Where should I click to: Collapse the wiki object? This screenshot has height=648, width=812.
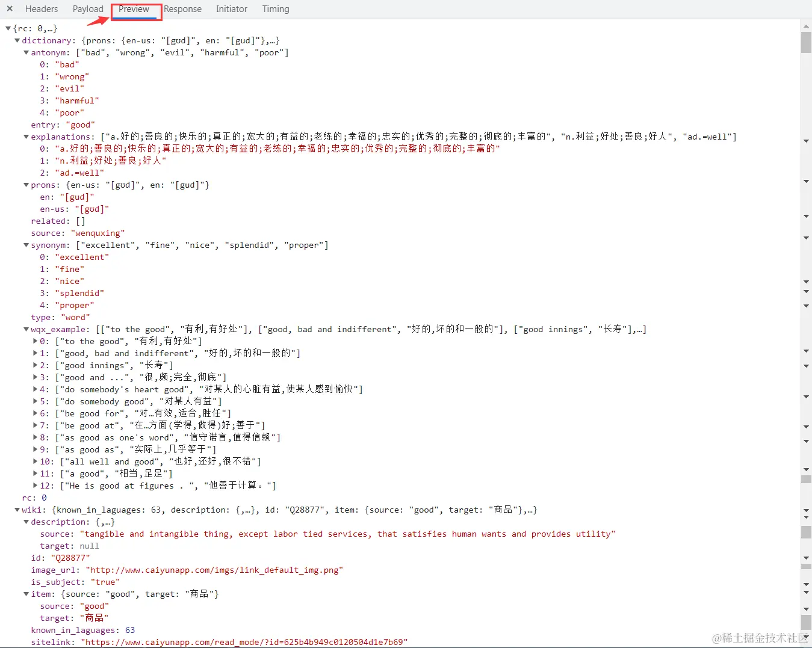point(17,510)
